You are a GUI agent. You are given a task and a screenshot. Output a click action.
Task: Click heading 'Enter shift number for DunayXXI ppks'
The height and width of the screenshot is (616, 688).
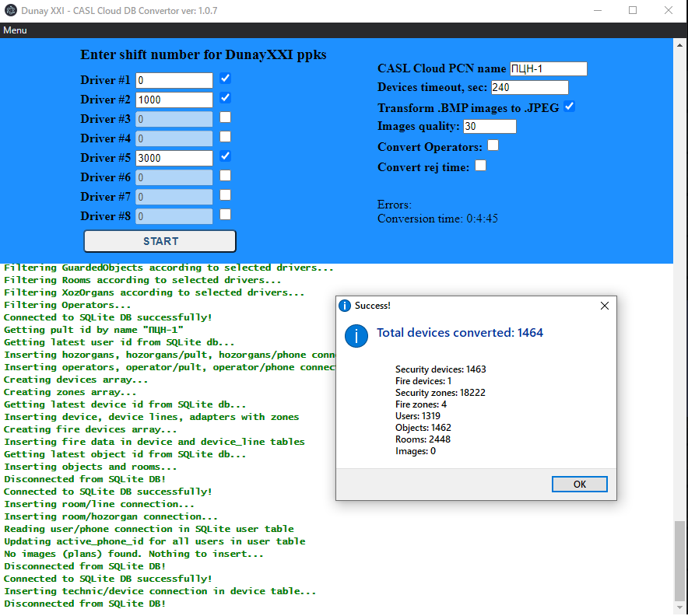coord(203,54)
